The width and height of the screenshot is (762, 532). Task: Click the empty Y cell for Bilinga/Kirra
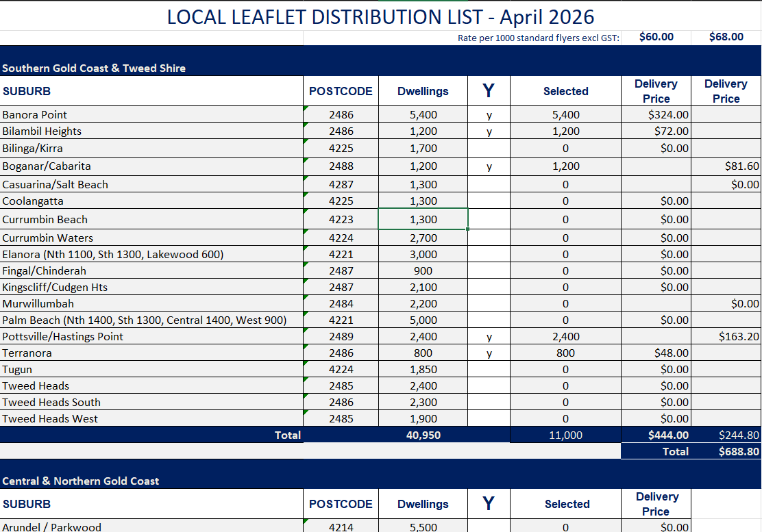point(489,148)
